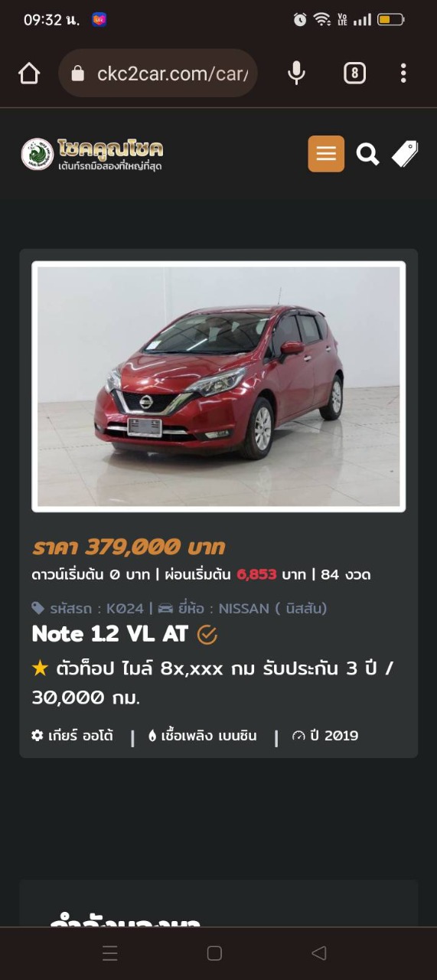The image size is (437, 980).
Task: Tap the Android back triangle button
Action: coord(319,953)
